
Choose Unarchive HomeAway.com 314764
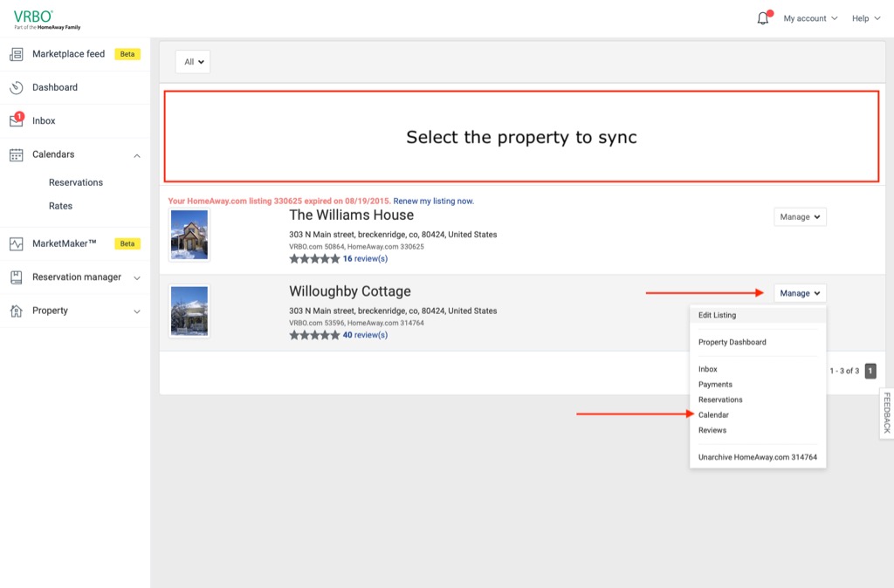coord(757,457)
